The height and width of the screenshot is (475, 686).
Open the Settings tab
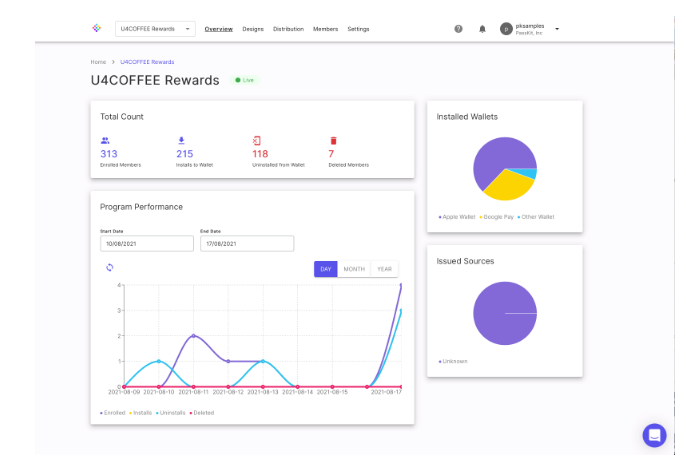coord(358,29)
